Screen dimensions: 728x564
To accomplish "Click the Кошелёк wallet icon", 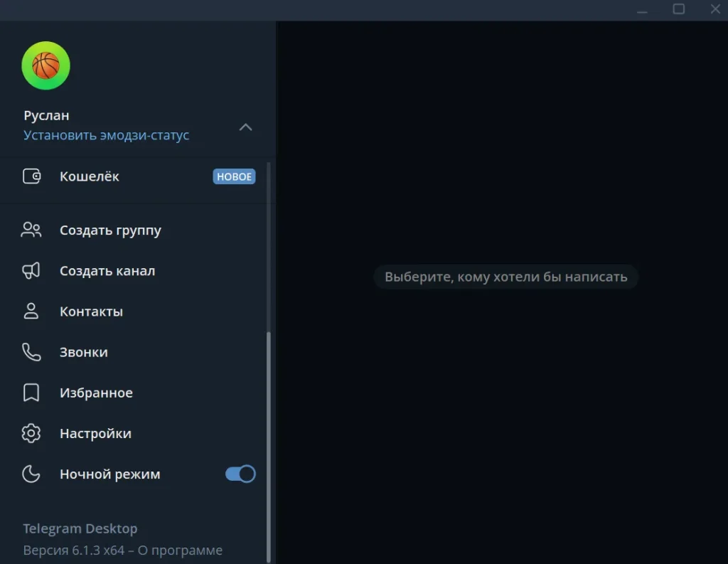I will (31, 176).
